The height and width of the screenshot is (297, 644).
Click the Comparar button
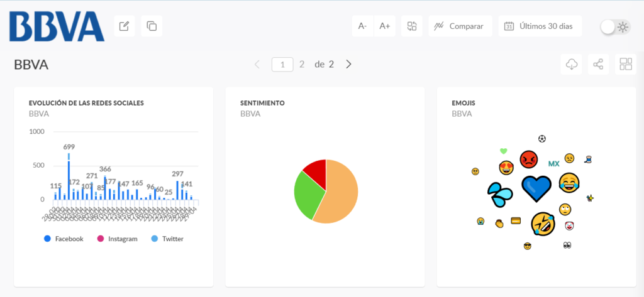point(460,26)
